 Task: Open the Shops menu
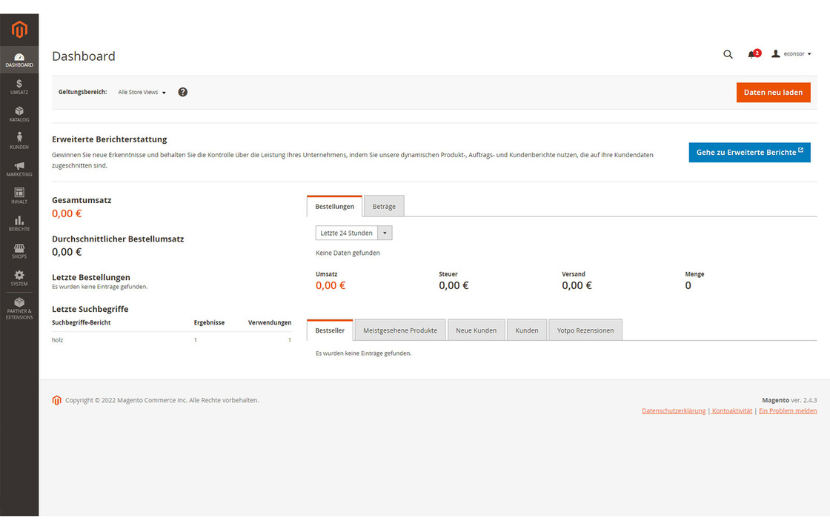pos(19,251)
